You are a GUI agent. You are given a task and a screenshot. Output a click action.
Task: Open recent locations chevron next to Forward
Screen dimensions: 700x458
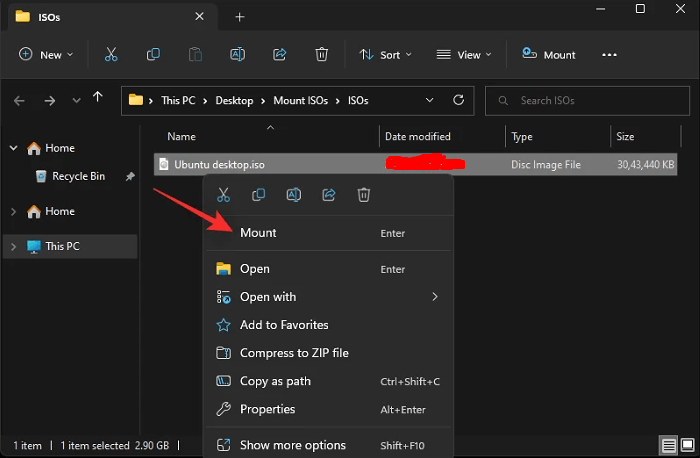coord(76,100)
